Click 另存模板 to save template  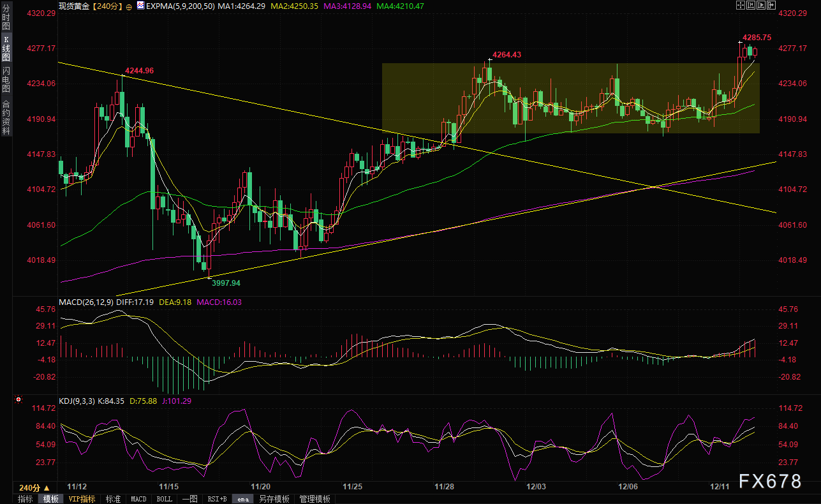(274, 499)
